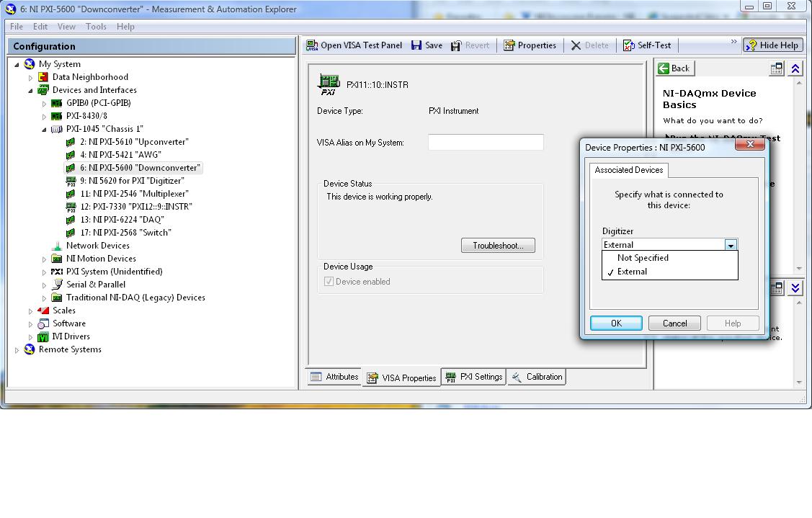Click the help pane collapse double-arrow icon
812x518 pixels.
795,68
